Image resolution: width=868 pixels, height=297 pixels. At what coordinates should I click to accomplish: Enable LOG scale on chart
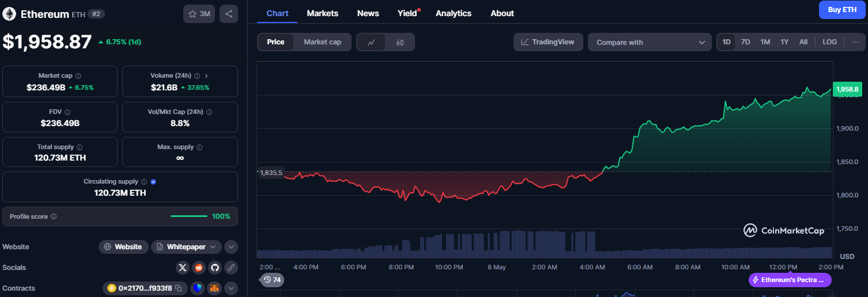click(x=829, y=42)
